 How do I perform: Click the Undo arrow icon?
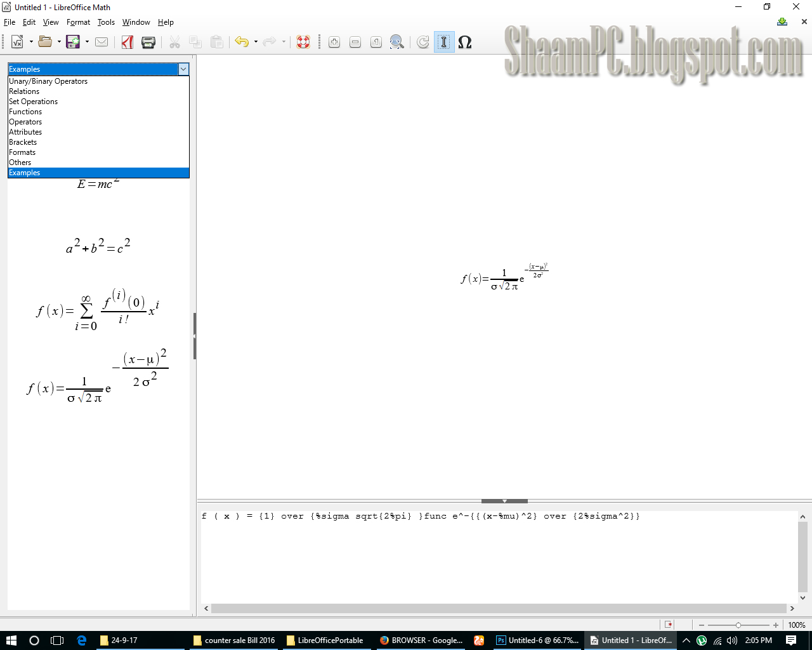(x=242, y=42)
